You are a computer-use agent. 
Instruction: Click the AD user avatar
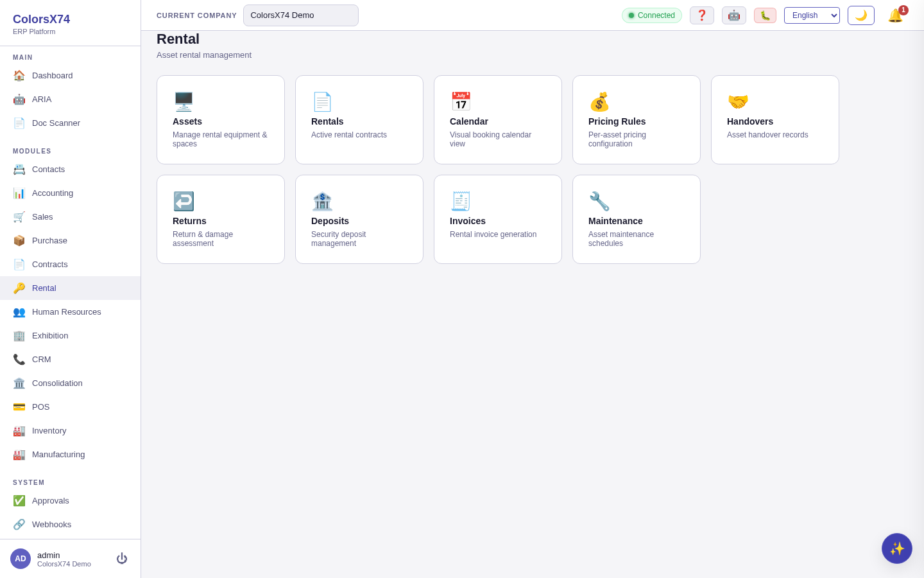(x=21, y=559)
